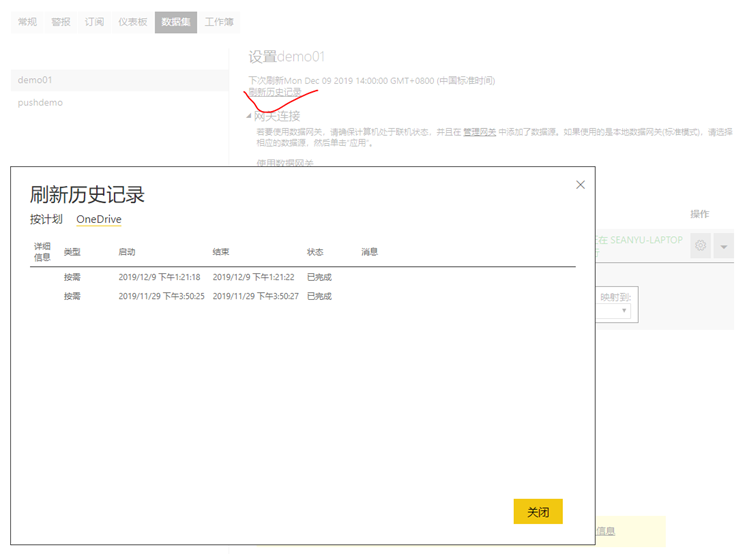Click the 消息 column header

[370, 252]
